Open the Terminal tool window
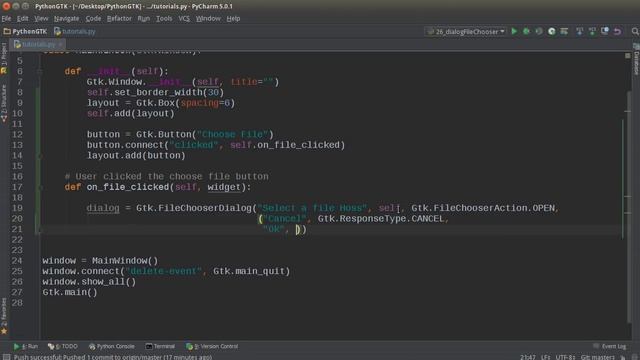 pyautogui.click(x=160, y=346)
